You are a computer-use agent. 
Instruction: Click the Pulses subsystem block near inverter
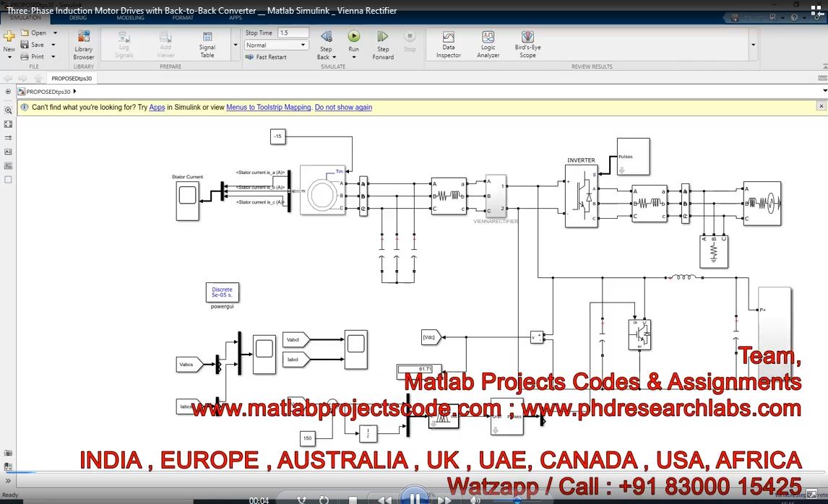pyautogui.click(x=634, y=157)
